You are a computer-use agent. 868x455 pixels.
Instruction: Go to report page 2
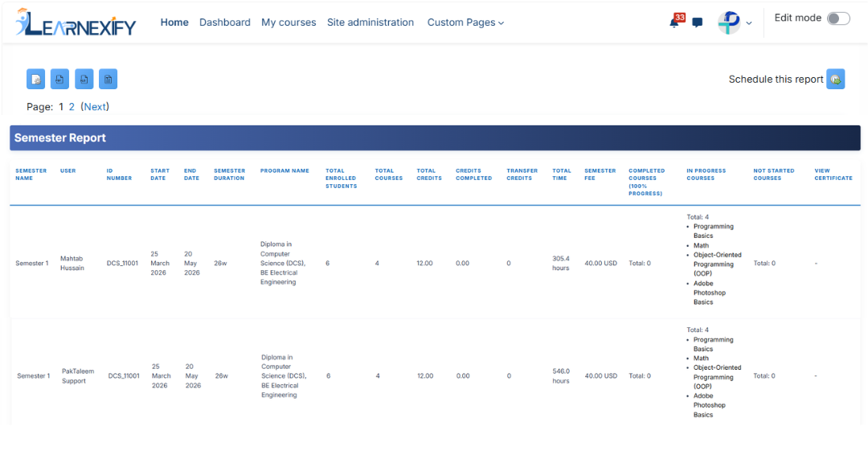coord(72,107)
